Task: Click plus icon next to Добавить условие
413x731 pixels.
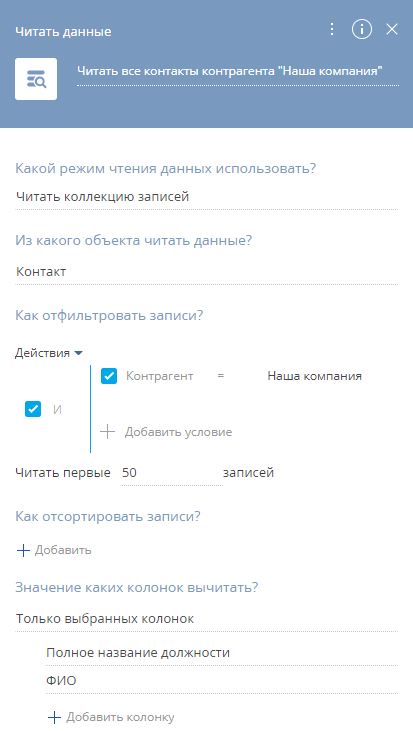Action: tap(107, 432)
